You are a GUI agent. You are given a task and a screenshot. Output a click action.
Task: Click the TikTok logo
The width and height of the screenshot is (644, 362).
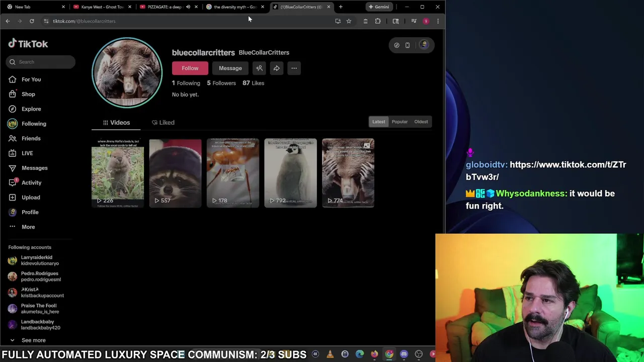tap(28, 44)
